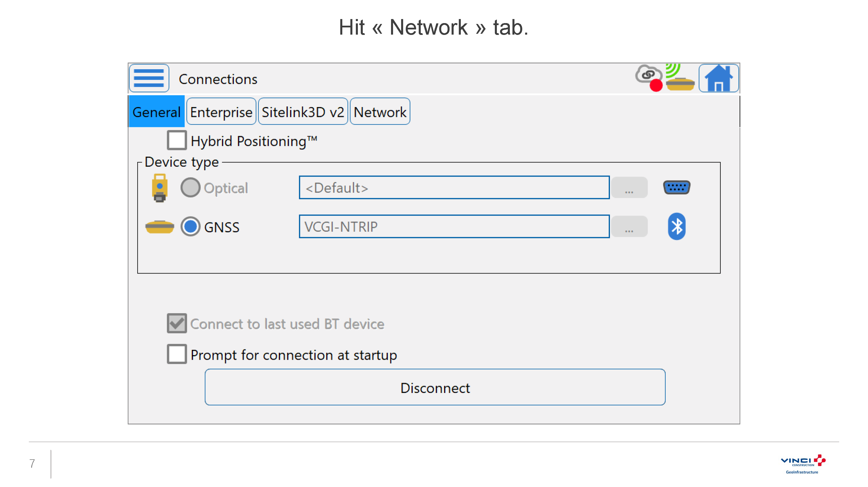
Task: Select the Optical device type radio
Action: pyautogui.click(x=190, y=188)
